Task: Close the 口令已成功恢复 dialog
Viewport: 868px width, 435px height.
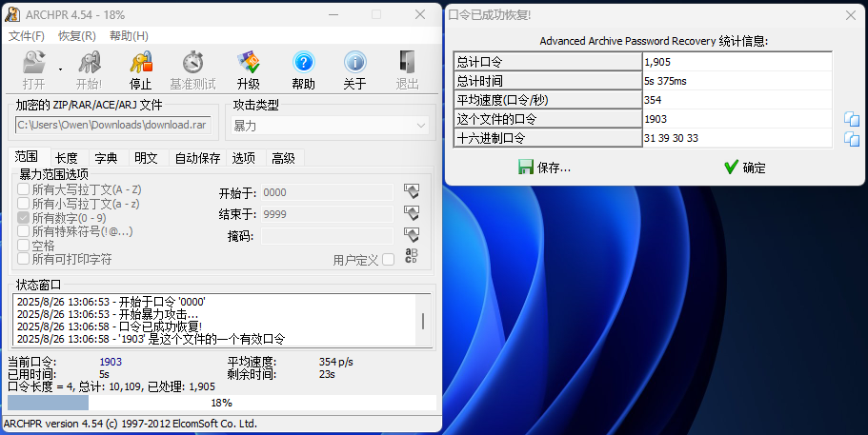Action: (x=851, y=15)
